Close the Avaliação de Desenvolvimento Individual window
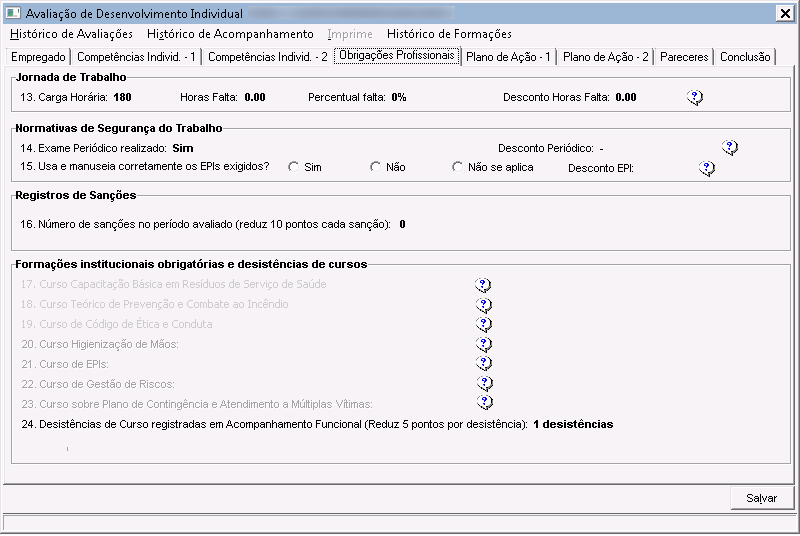800x536 pixels. (x=785, y=13)
